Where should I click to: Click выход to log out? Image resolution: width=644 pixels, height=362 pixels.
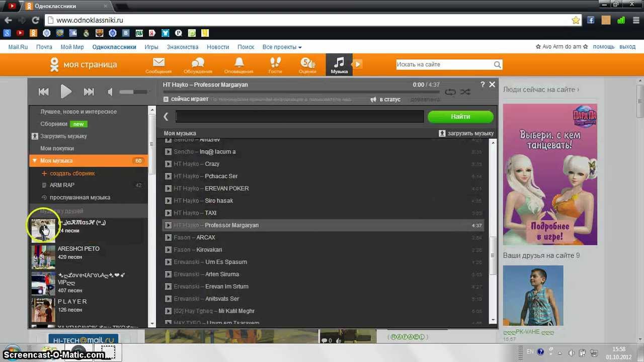coord(627,47)
